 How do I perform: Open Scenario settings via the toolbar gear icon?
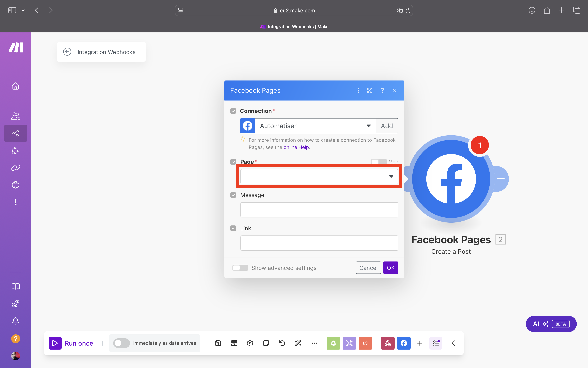point(250,343)
